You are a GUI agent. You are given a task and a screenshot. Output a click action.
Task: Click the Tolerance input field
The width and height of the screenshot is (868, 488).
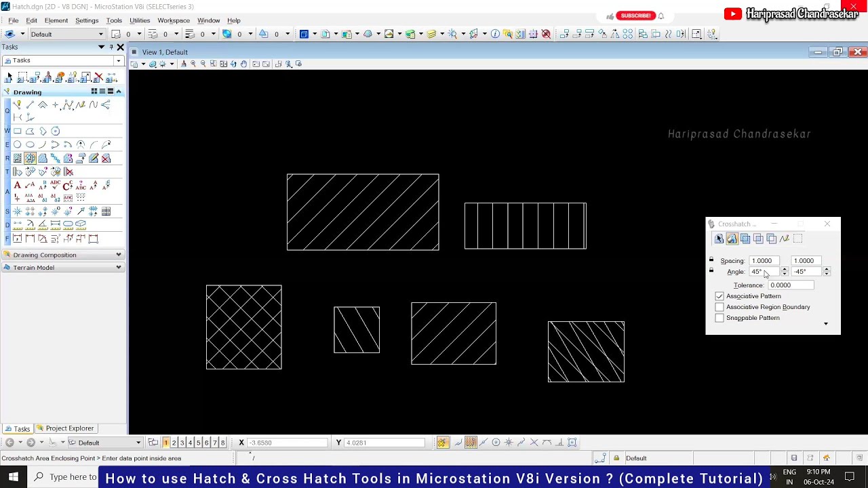click(x=791, y=285)
